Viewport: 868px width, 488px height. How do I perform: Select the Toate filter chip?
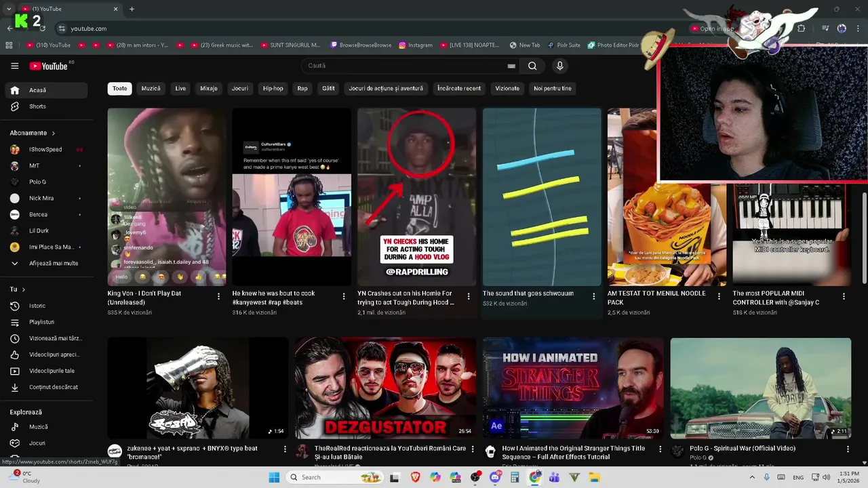click(x=119, y=88)
